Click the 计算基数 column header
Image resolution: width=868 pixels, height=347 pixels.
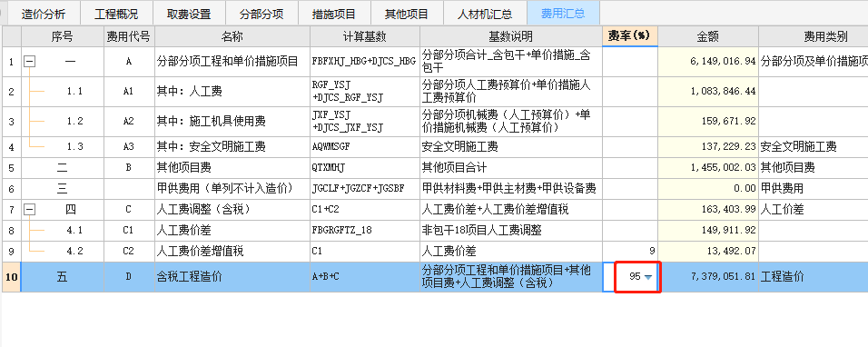point(365,37)
